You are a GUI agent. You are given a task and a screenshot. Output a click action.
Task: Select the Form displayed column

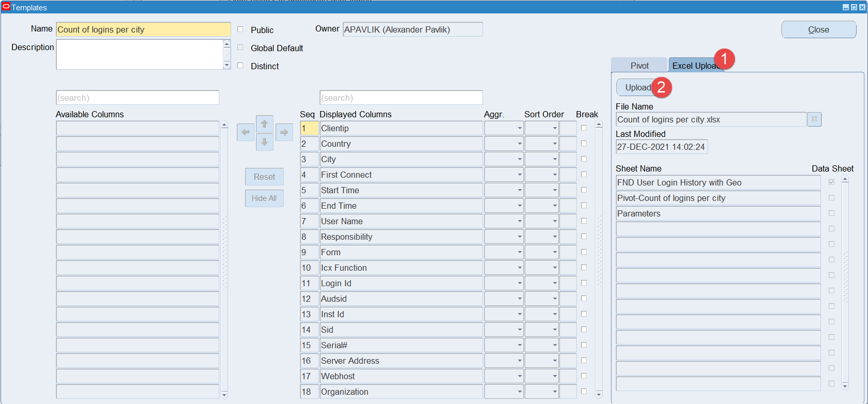(401, 252)
